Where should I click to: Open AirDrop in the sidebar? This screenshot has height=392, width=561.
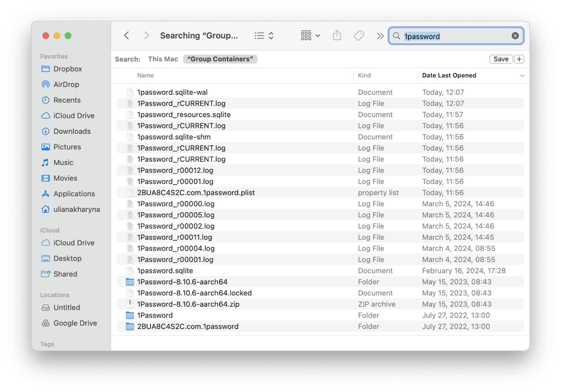[x=66, y=84]
